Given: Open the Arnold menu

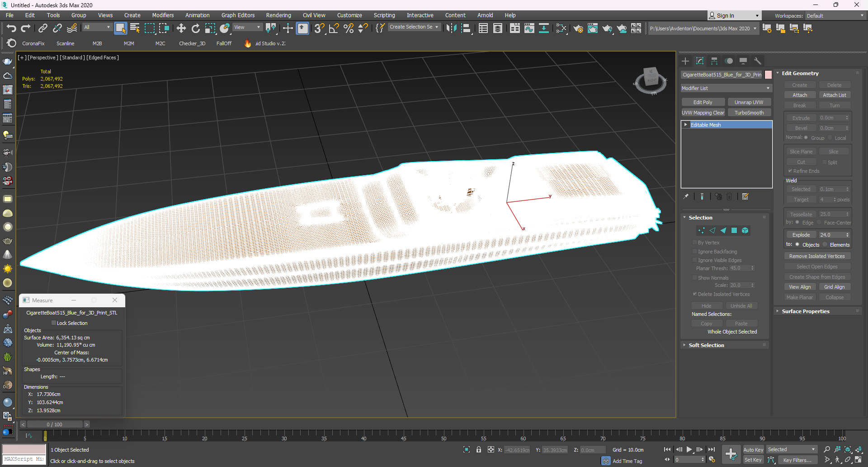Looking at the screenshot, I should pyautogui.click(x=485, y=15).
